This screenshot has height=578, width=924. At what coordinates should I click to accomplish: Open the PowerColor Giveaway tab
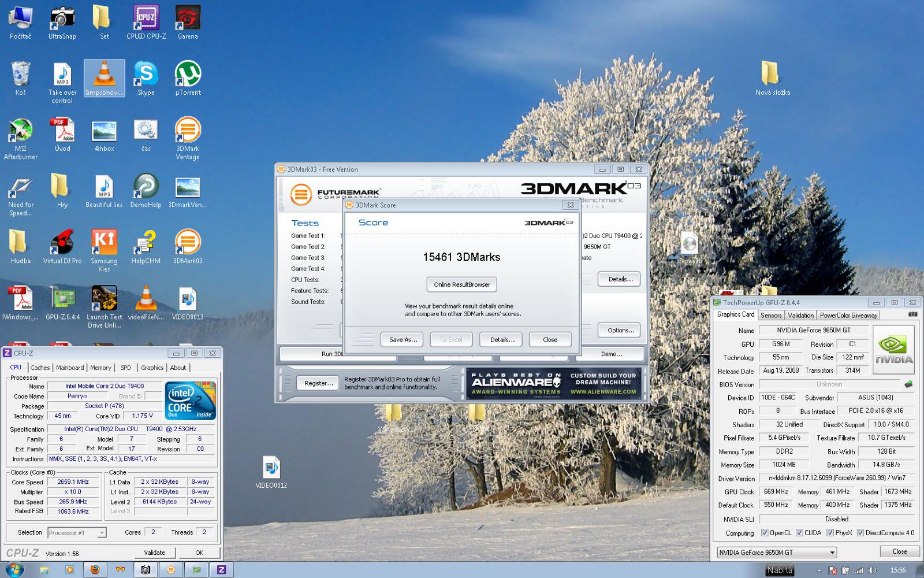848,315
